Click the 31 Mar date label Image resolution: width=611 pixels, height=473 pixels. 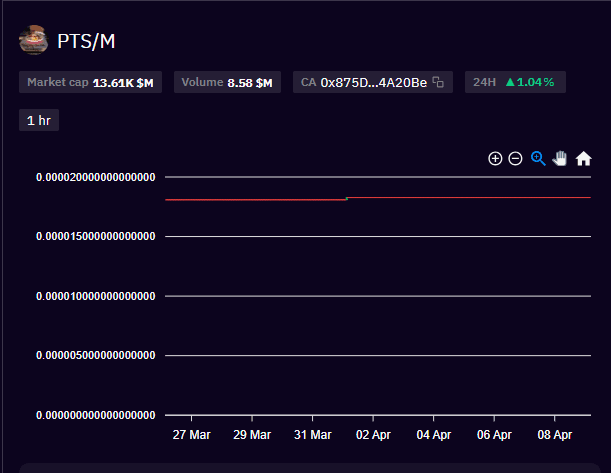pos(312,435)
